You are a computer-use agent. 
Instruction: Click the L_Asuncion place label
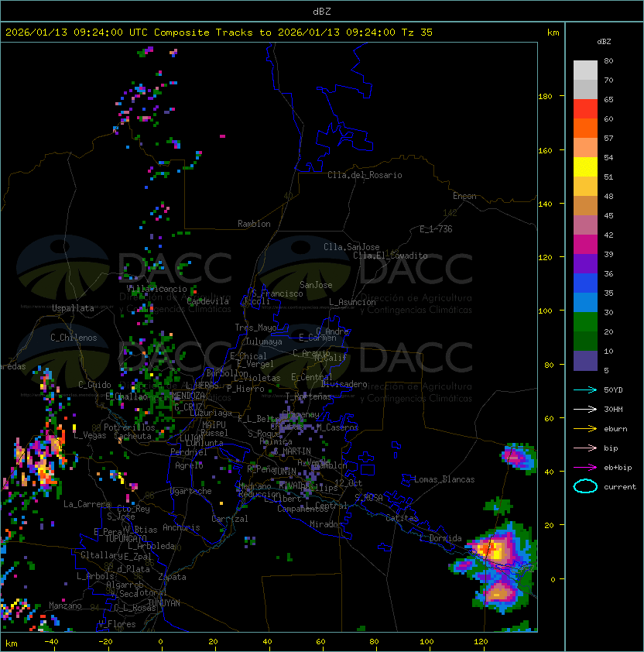coord(352,302)
